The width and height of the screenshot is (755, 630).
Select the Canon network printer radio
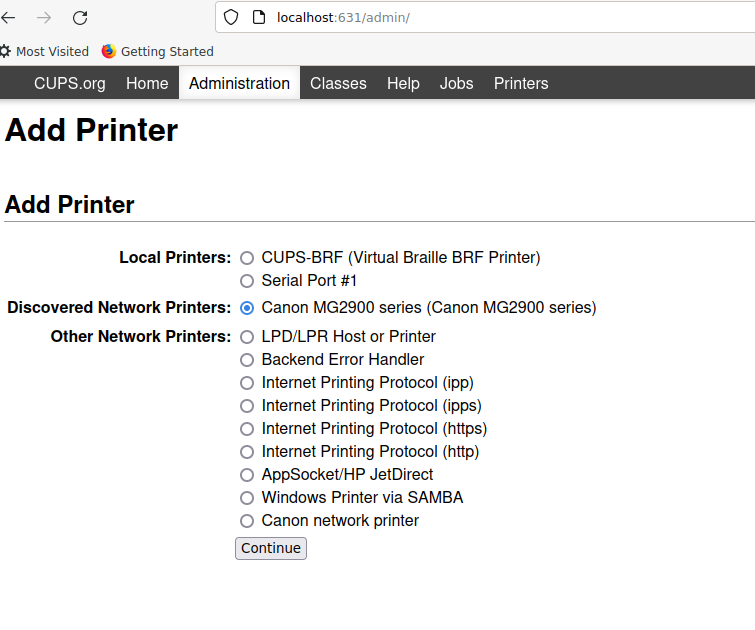pyautogui.click(x=247, y=521)
